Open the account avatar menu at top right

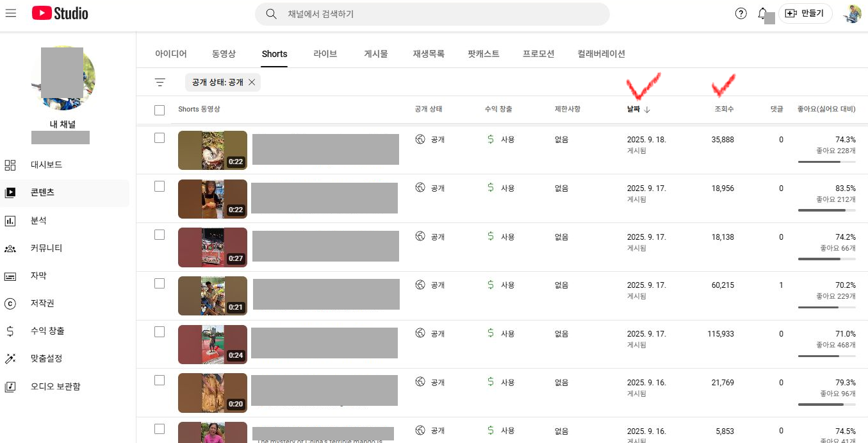click(852, 13)
